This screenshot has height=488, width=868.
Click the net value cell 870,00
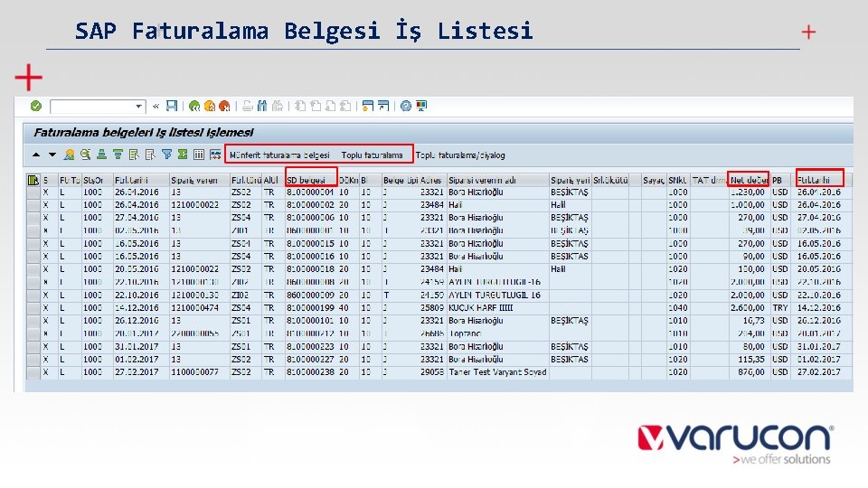click(750, 371)
